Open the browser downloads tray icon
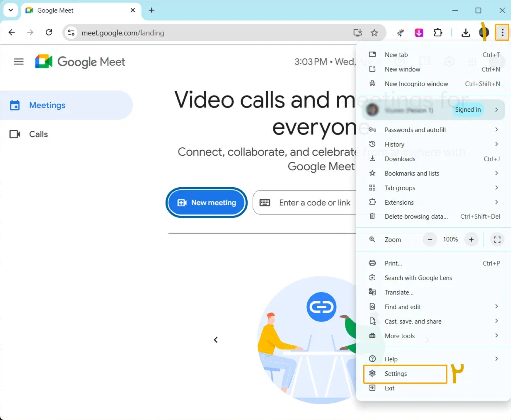 (x=466, y=33)
